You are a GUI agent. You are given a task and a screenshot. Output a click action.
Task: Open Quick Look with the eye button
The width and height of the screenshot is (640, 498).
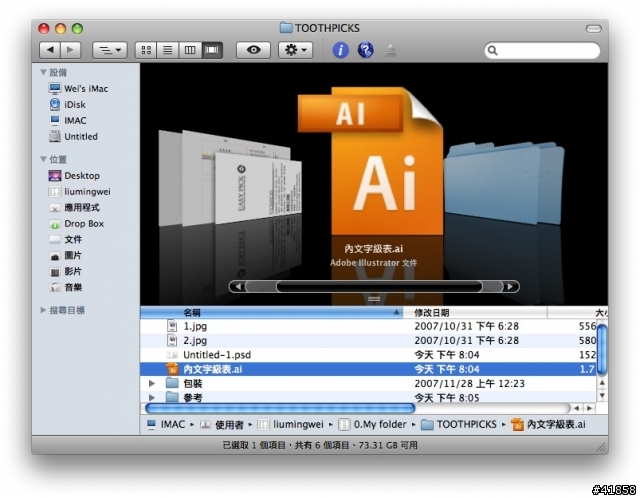coord(253,50)
